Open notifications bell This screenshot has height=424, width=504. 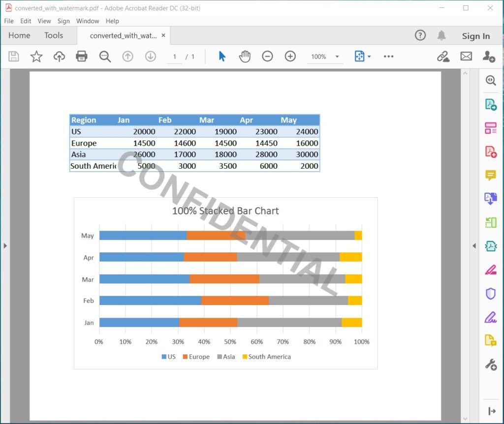coord(441,35)
